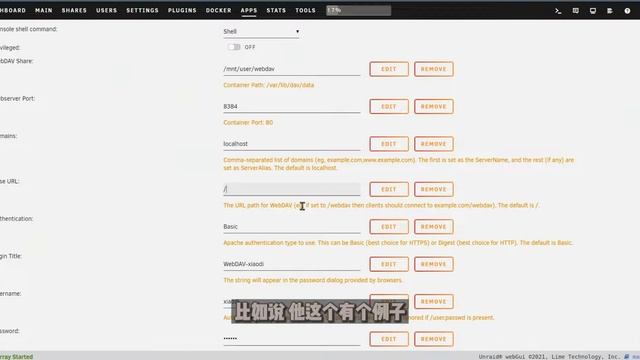Click the 'Container Port: 80' text
640x360 pixels.
pyautogui.click(x=248, y=122)
